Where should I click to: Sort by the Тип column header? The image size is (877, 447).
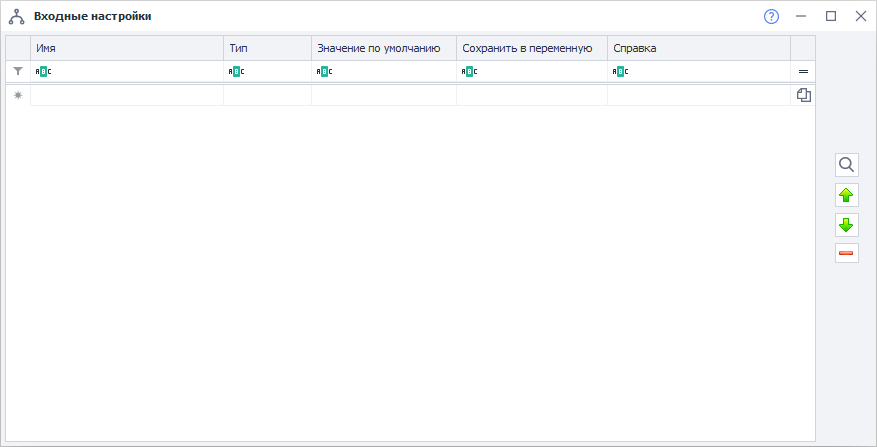coord(267,48)
